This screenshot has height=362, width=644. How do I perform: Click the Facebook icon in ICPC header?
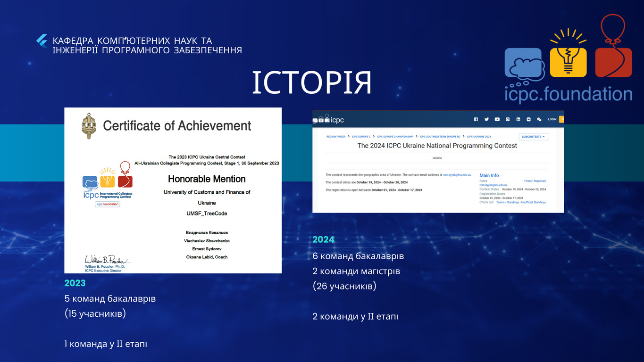[476, 119]
